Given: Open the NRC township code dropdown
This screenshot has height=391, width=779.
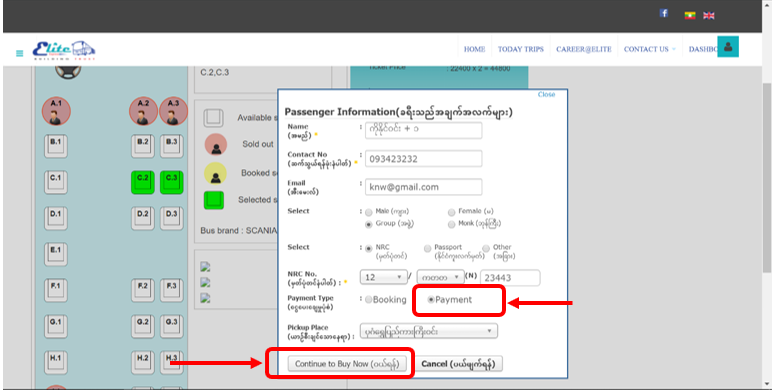Looking at the screenshot, I should [440, 277].
